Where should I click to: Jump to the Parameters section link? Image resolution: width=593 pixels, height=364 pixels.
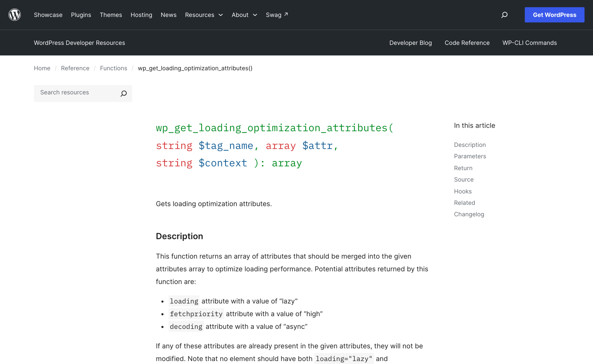point(470,156)
